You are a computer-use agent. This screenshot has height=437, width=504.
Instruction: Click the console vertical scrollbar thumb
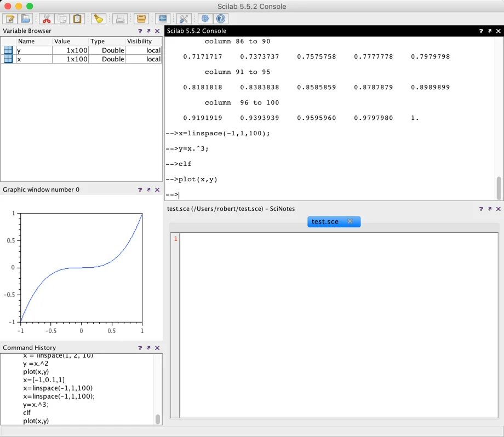pyautogui.click(x=499, y=188)
